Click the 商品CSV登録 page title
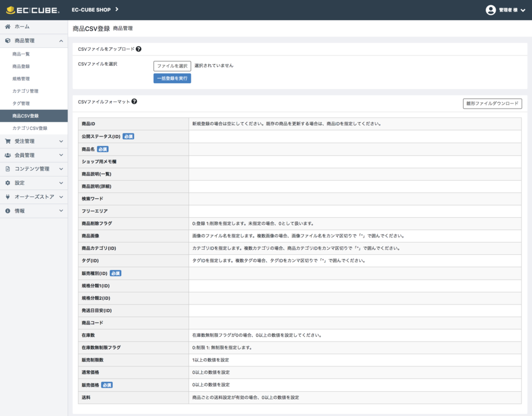Image resolution: width=532 pixels, height=416 pixels. pyautogui.click(x=91, y=28)
